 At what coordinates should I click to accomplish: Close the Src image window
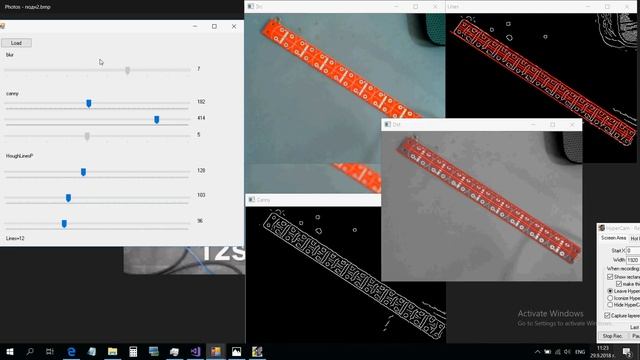435,7
